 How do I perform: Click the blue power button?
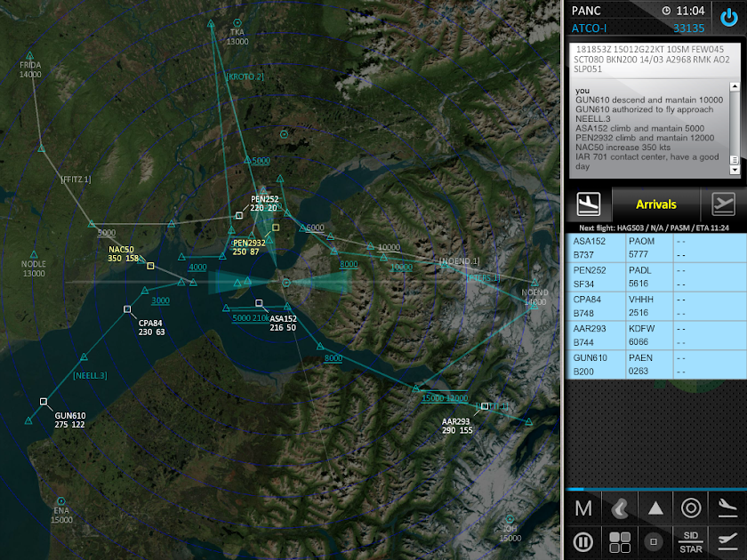pos(729,18)
